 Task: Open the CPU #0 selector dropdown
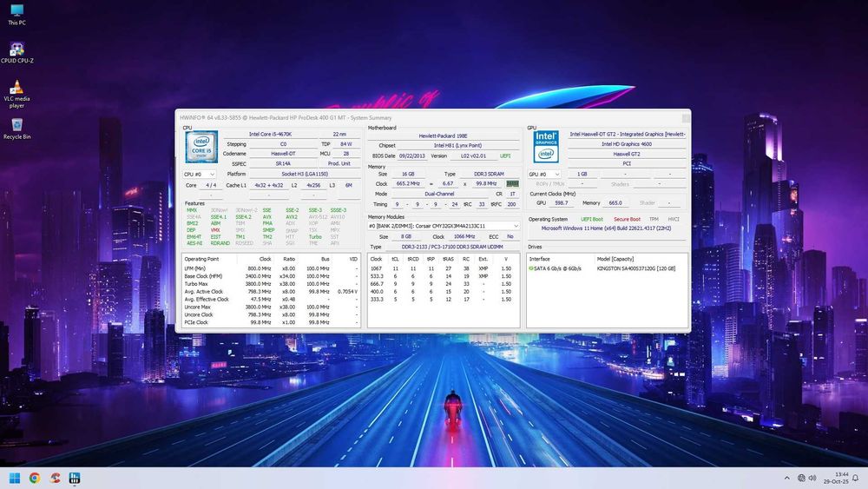click(200, 174)
